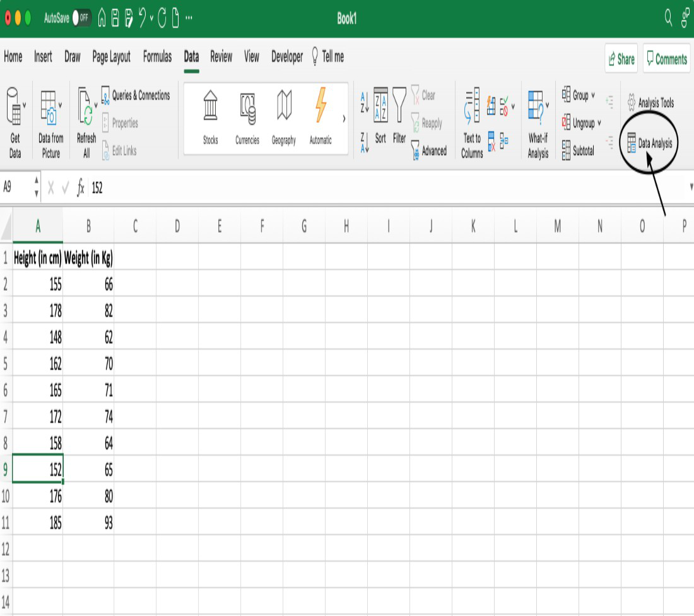This screenshot has height=616, width=694.
Task: Click the Save disk icon
Action: click(x=115, y=18)
